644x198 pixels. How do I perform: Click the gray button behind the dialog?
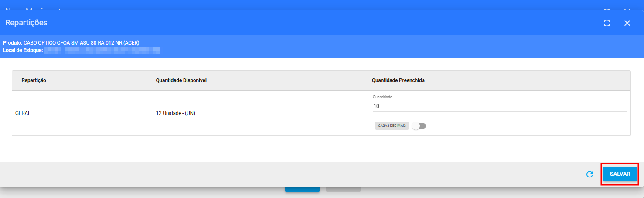(343, 189)
